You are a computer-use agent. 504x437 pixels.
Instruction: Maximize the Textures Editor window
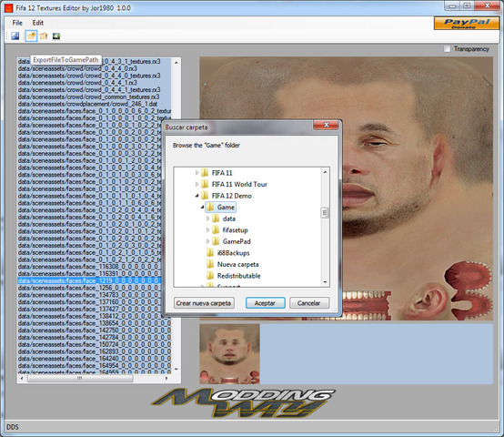click(x=468, y=5)
